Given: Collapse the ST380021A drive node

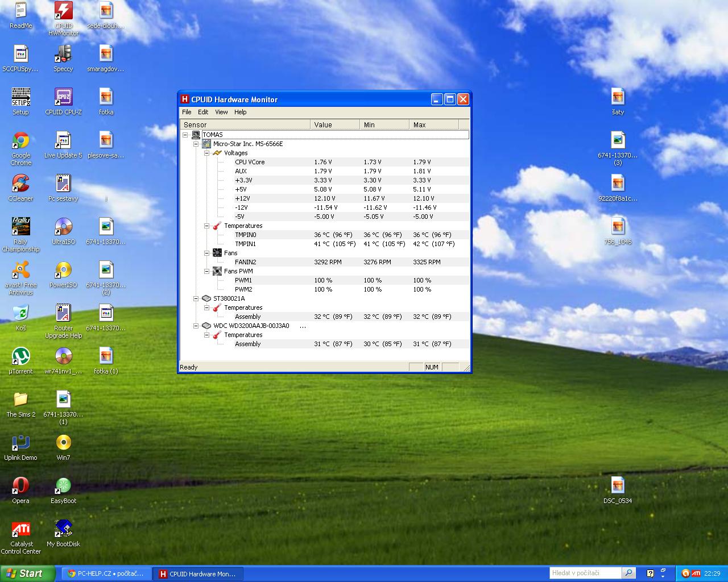Looking at the screenshot, I should coord(196,298).
